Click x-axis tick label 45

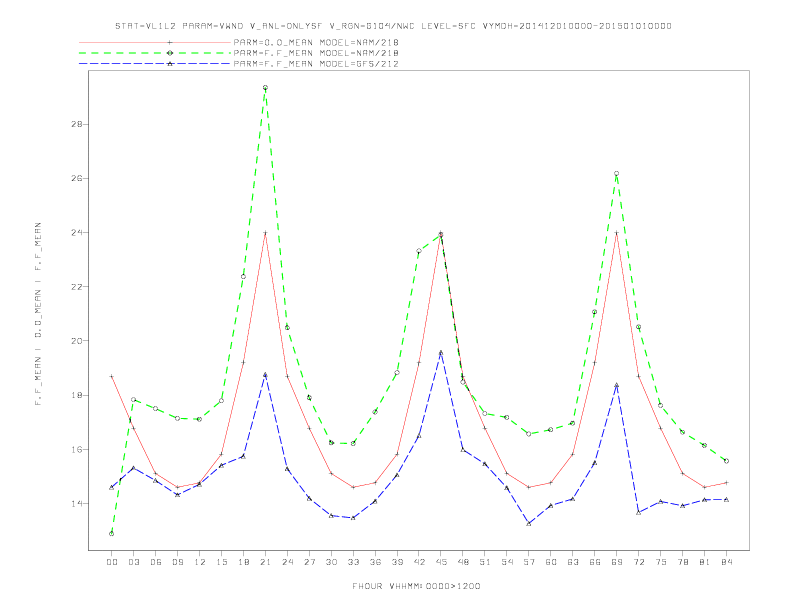[441, 562]
